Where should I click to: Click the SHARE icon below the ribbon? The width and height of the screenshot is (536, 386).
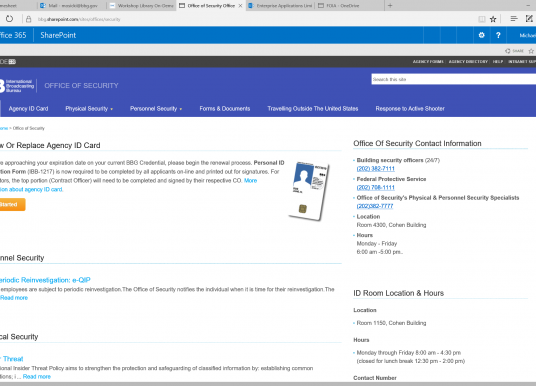pos(514,51)
